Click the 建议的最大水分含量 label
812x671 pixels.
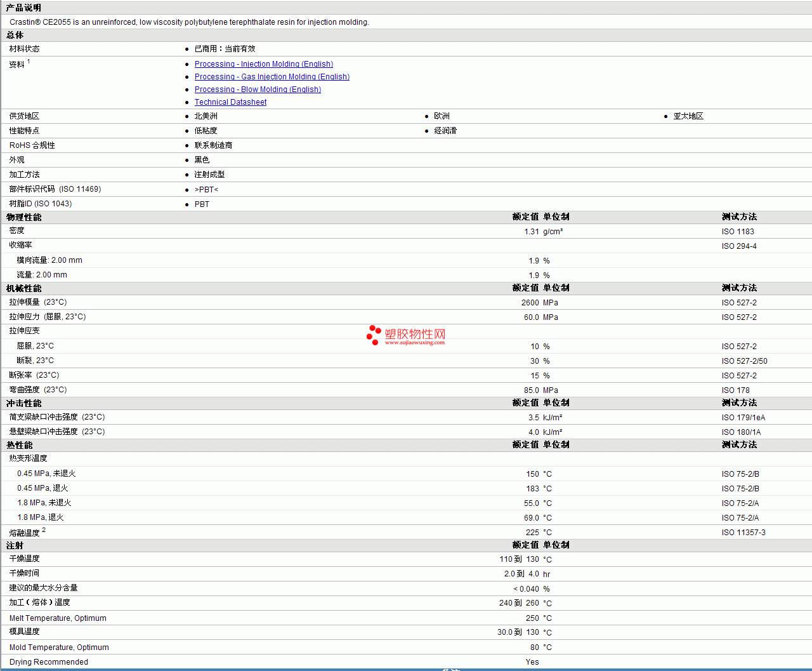point(43,588)
